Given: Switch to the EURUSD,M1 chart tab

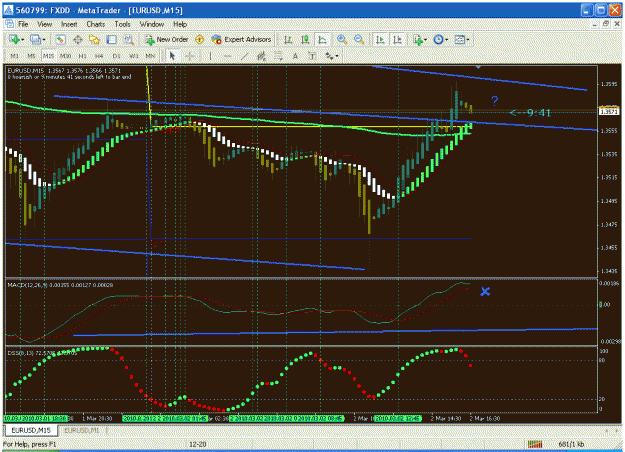Looking at the screenshot, I should point(82,430).
